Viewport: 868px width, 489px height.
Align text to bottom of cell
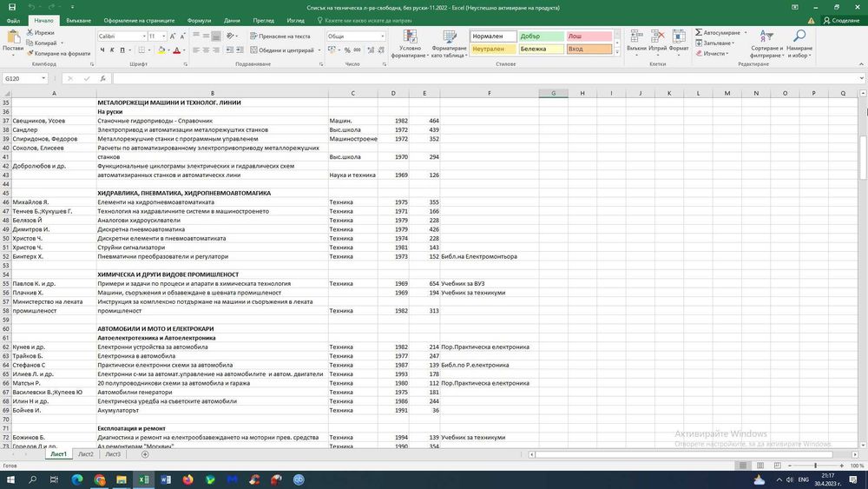[x=216, y=36]
